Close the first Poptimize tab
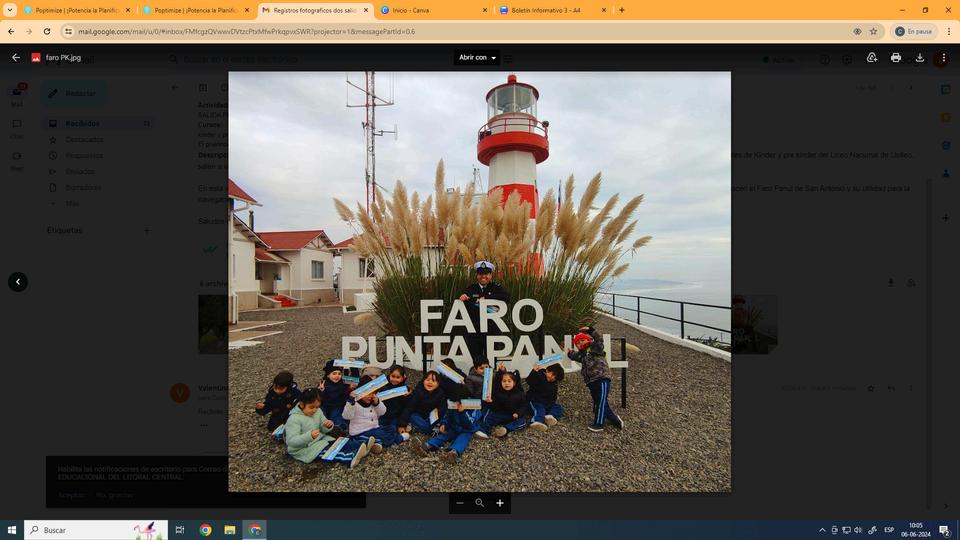 [x=128, y=10]
